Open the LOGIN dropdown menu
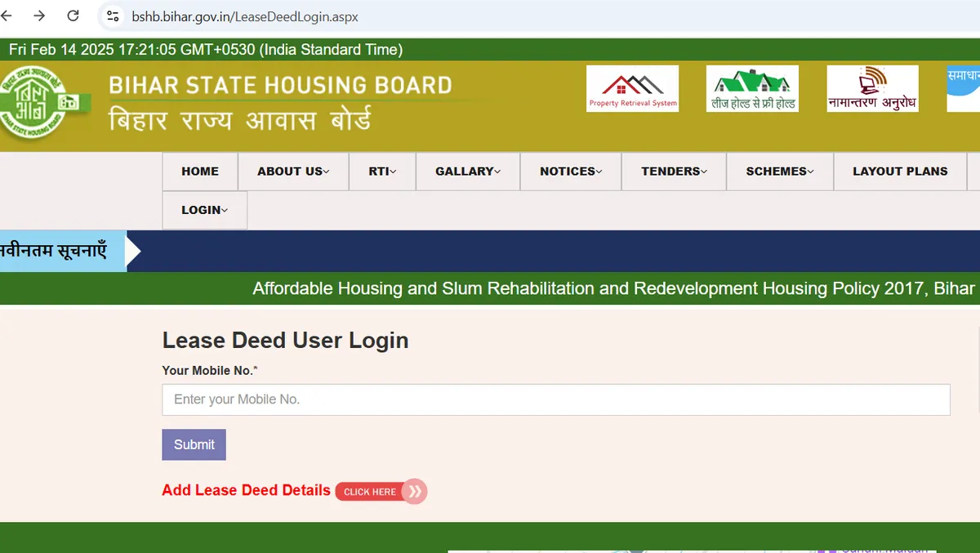980x553 pixels. coord(204,210)
